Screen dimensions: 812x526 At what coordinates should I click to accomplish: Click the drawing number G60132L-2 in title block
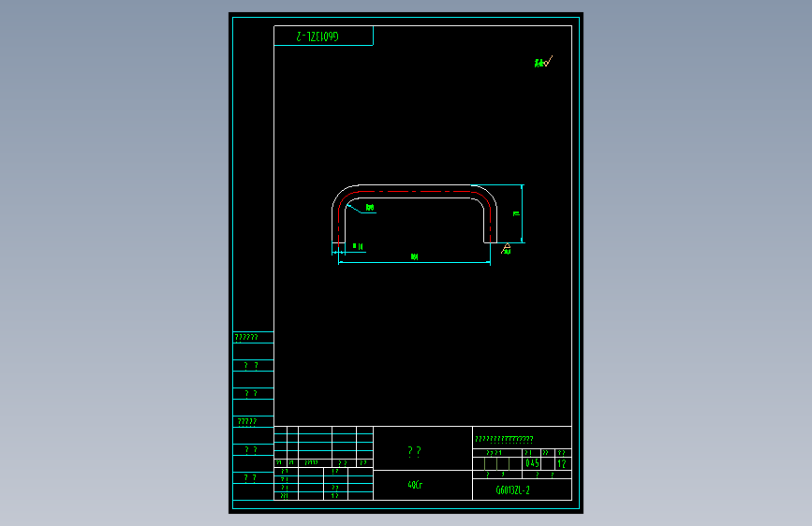[512, 489]
